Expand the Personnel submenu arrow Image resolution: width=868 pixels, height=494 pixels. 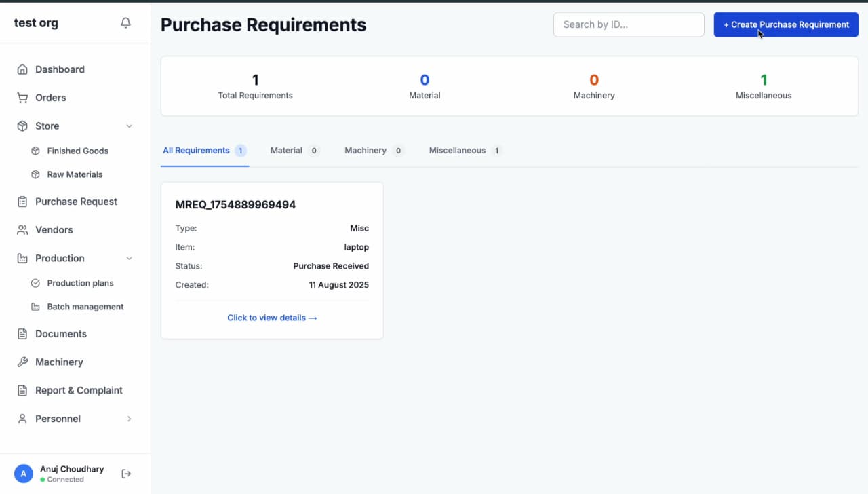pyautogui.click(x=130, y=419)
